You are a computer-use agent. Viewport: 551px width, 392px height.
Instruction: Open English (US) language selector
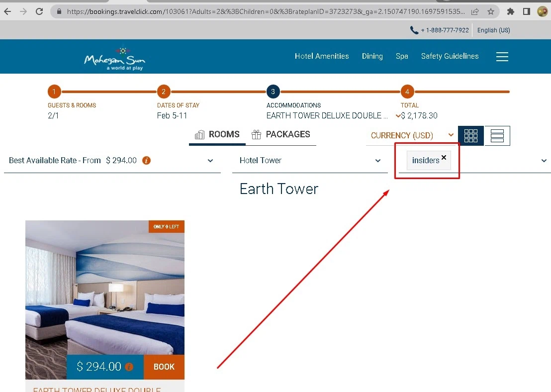click(x=493, y=30)
